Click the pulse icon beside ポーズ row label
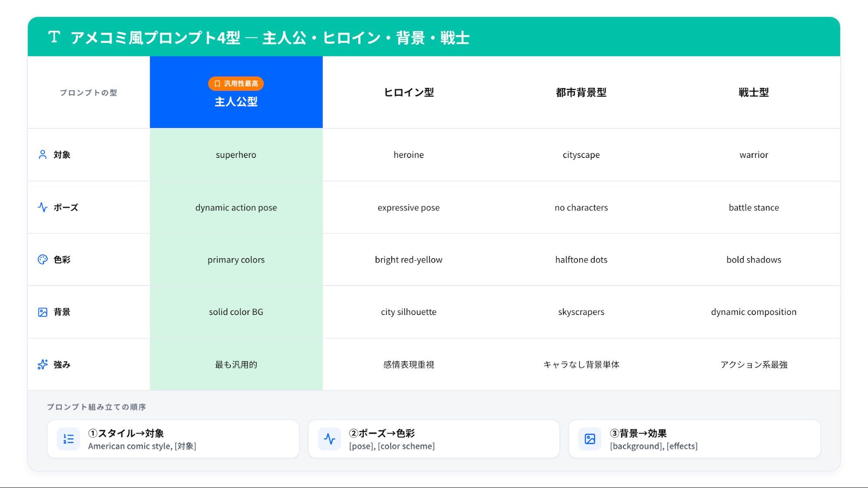 pos(43,207)
